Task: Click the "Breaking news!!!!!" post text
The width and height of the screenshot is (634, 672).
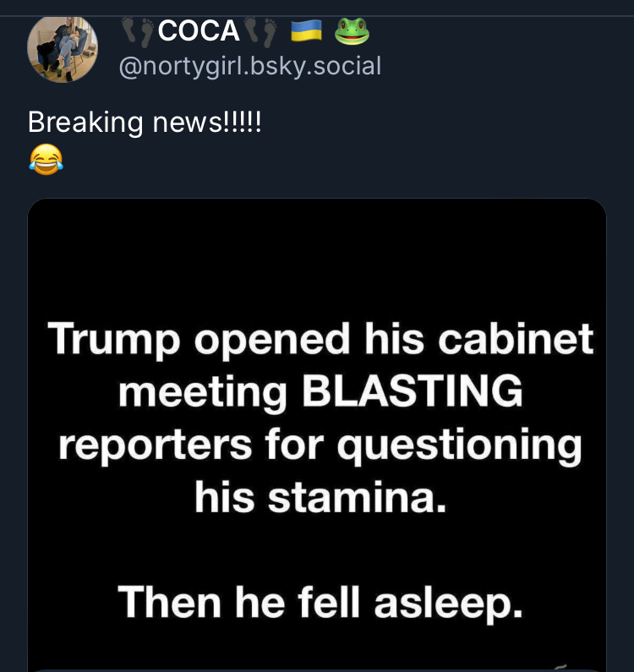Action: [145, 123]
